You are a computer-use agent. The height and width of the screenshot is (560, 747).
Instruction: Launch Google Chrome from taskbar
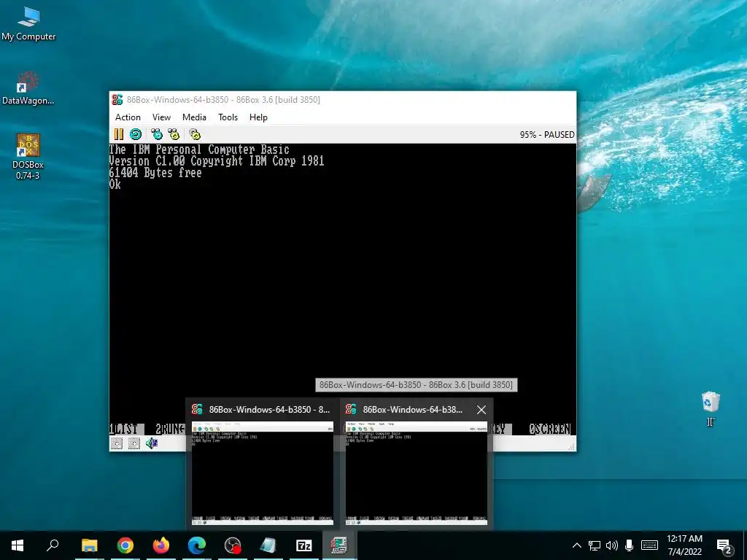[x=125, y=545]
